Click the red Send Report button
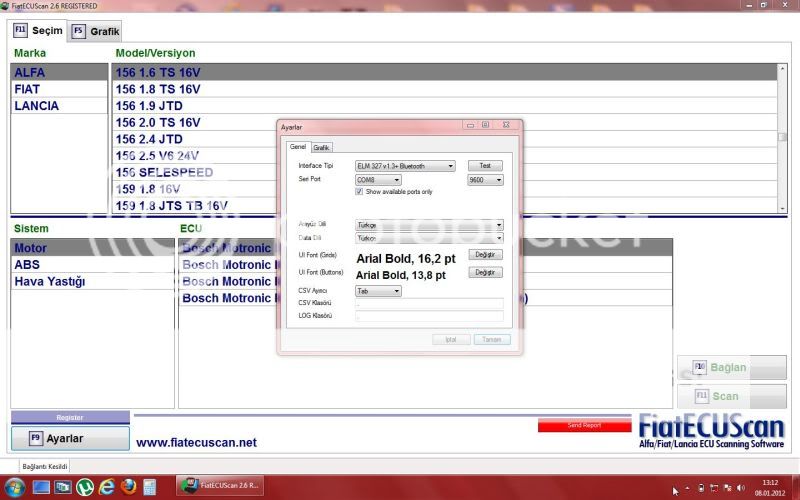Viewport: 800px width, 500px height. tap(584, 425)
